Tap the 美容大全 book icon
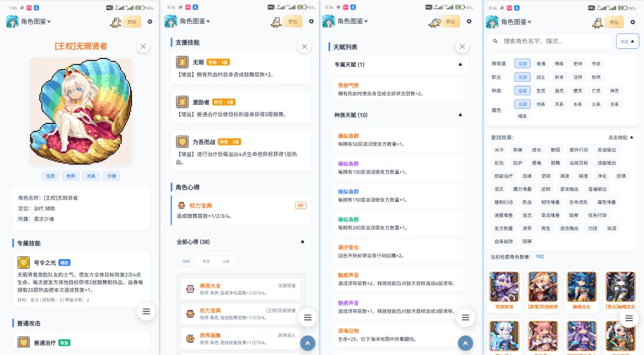The image size is (644, 355). pos(190,288)
